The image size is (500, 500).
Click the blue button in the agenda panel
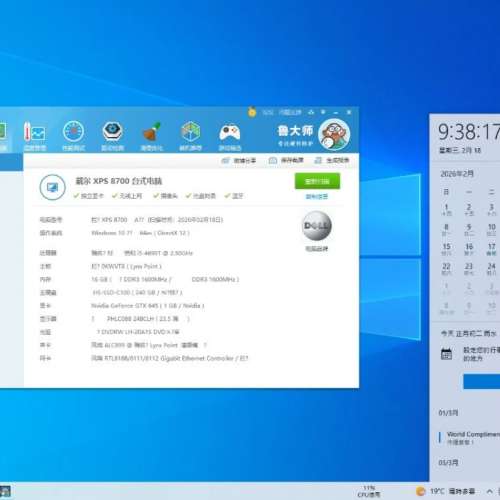click(482, 381)
